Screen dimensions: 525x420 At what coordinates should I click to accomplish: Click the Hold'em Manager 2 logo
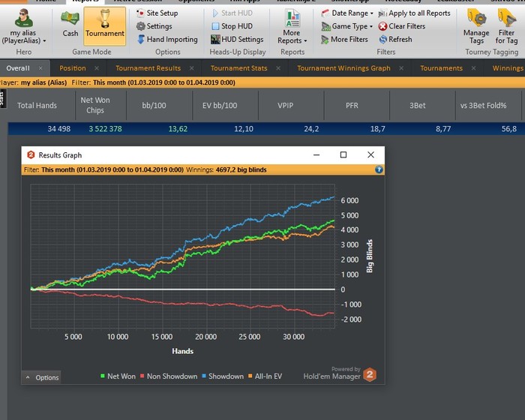click(370, 374)
